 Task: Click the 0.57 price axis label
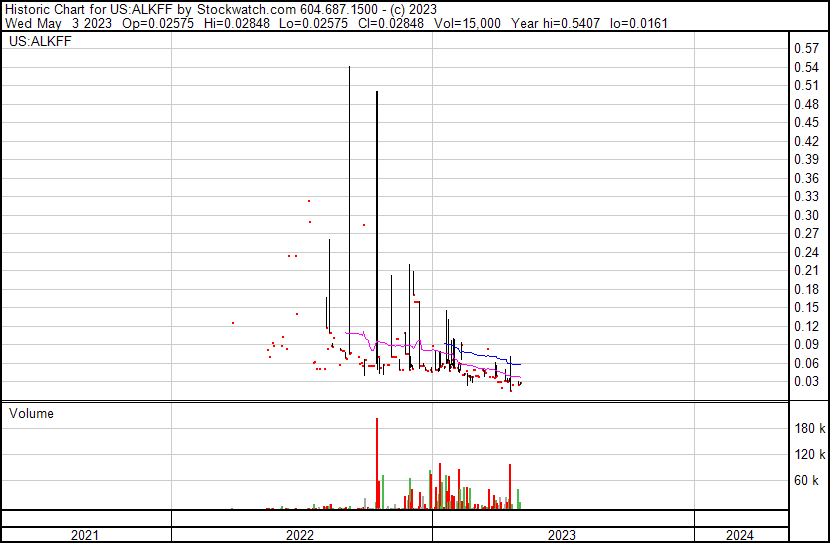coord(805,49)
